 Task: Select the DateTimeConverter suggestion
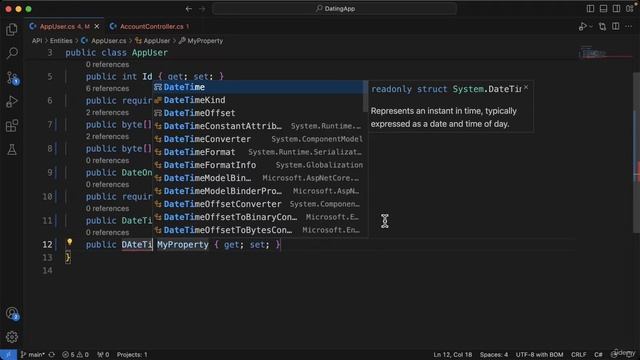[x=258, y=139]
